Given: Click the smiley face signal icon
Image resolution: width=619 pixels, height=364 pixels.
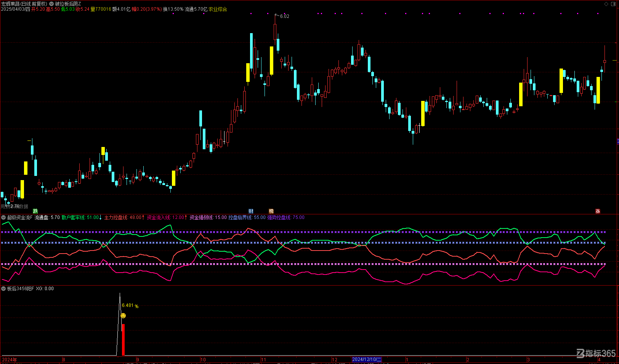Looking at the screenshot, I should tap(123, 316).
